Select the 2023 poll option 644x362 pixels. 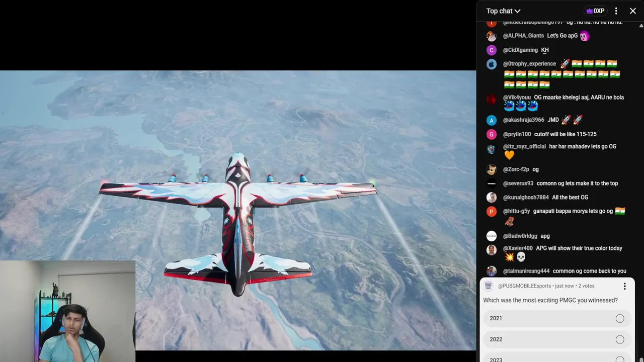pyautogui.click(x=557, y=358)
